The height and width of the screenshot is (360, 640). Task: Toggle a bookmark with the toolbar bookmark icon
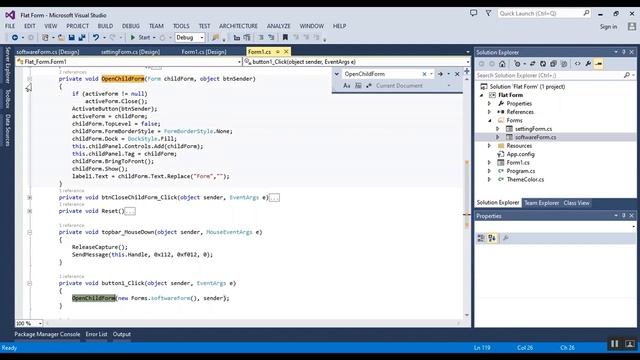[285, 38]
